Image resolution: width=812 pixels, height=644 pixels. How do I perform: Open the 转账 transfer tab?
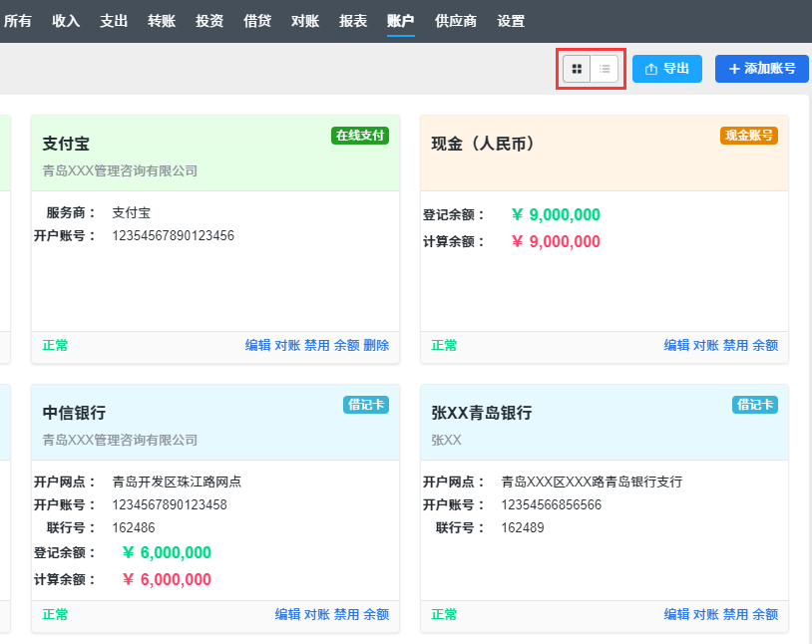(x=162, y=21)
